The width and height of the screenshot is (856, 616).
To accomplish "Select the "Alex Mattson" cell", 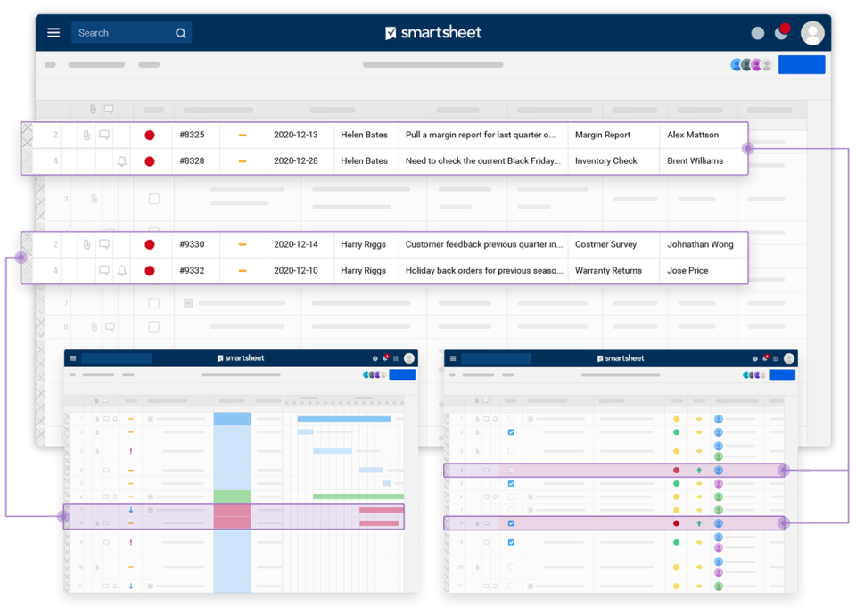I will pyautogui.click(x=704, y=135).
